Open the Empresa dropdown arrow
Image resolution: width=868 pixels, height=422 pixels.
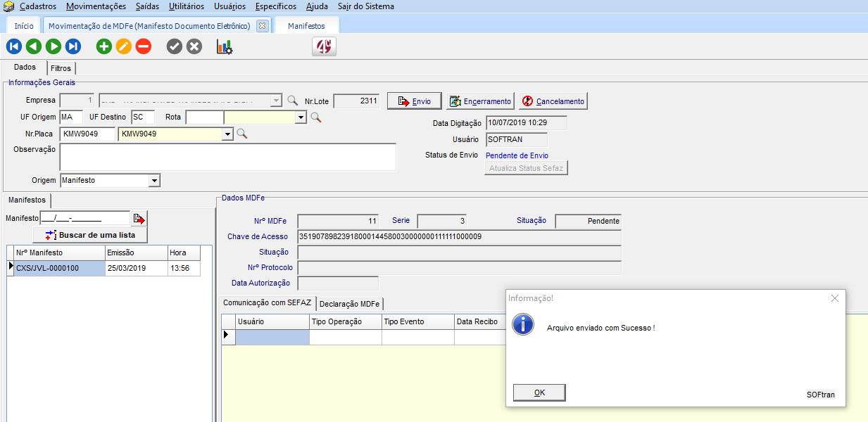click(x=276, y=101)
